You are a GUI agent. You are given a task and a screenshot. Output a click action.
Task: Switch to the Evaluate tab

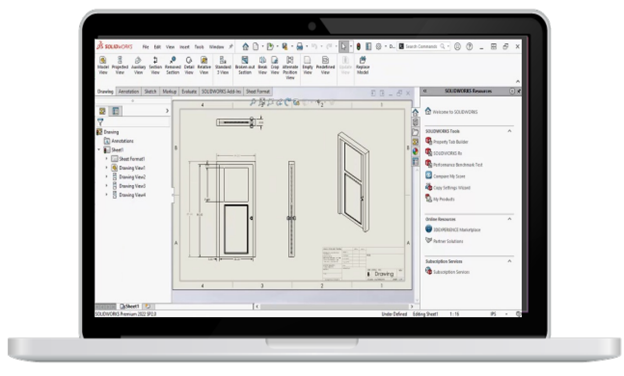pyautogui.click(x=189, y=92)
